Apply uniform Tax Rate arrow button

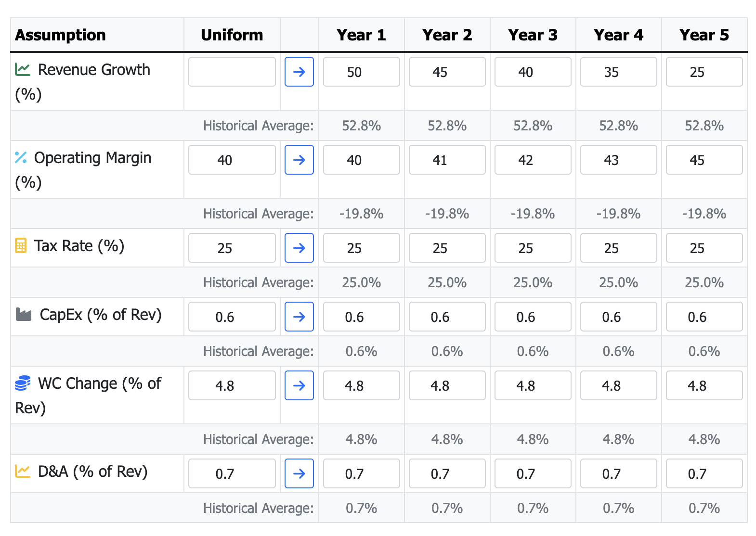pos(299,248)
